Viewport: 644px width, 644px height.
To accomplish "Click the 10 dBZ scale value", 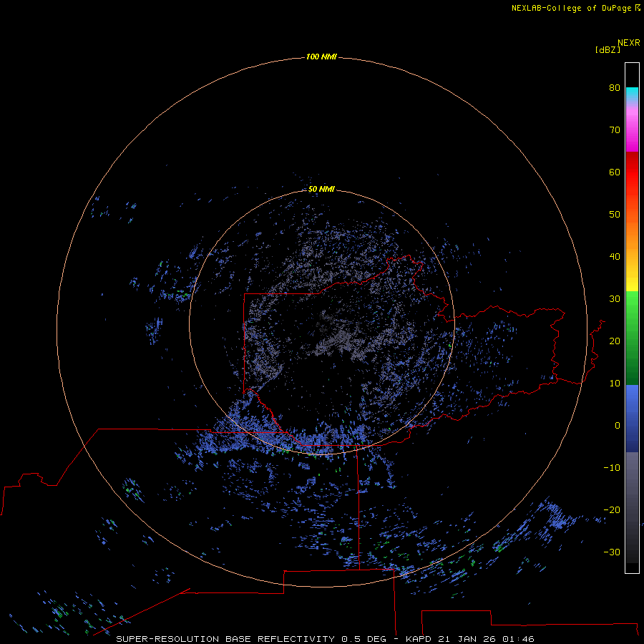I will click(x=615, y=384).
